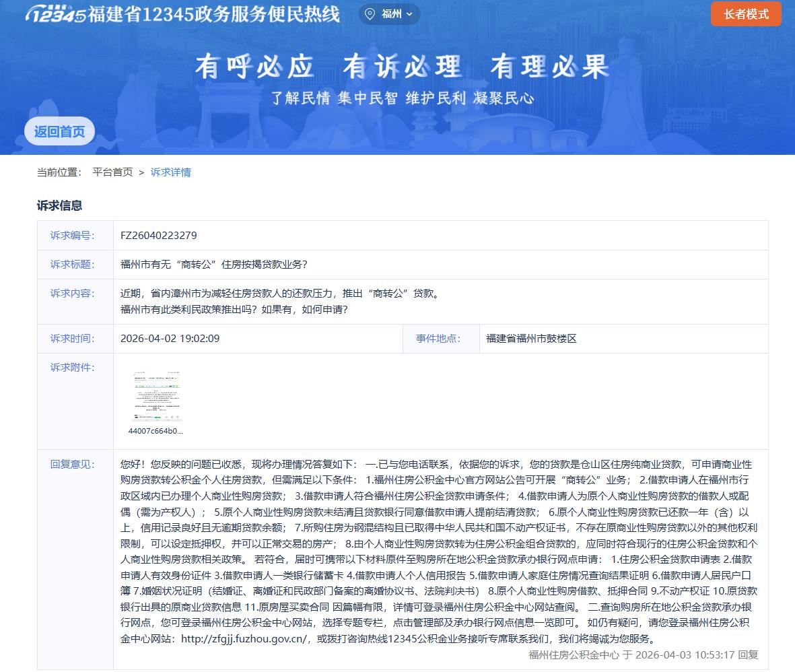795x672 pixels.
Task: Click the attachment filename 44007c664b0...
Action: [155, 431]
